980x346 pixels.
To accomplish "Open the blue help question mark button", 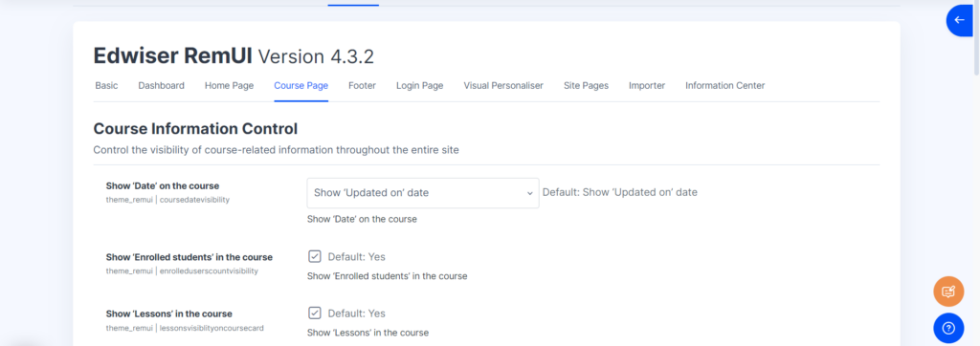I will (948, 328).
